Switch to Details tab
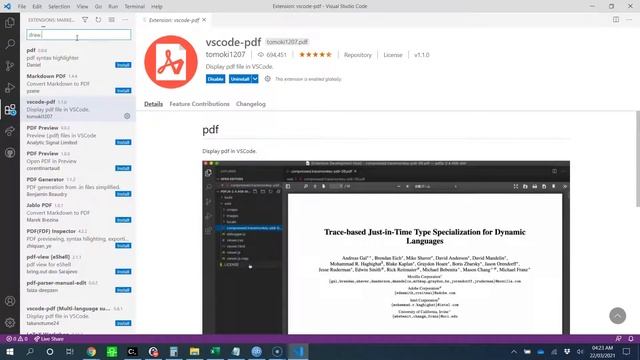This screenshot has height=360, width=640. (153, 104)
